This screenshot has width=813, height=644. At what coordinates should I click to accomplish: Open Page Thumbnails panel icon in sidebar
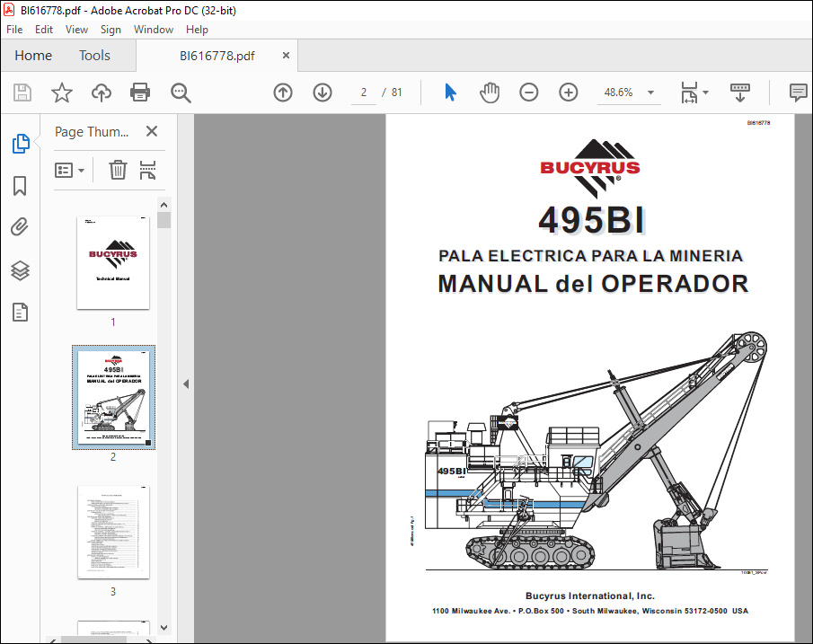pyautogui.click(x=21, y=144)
